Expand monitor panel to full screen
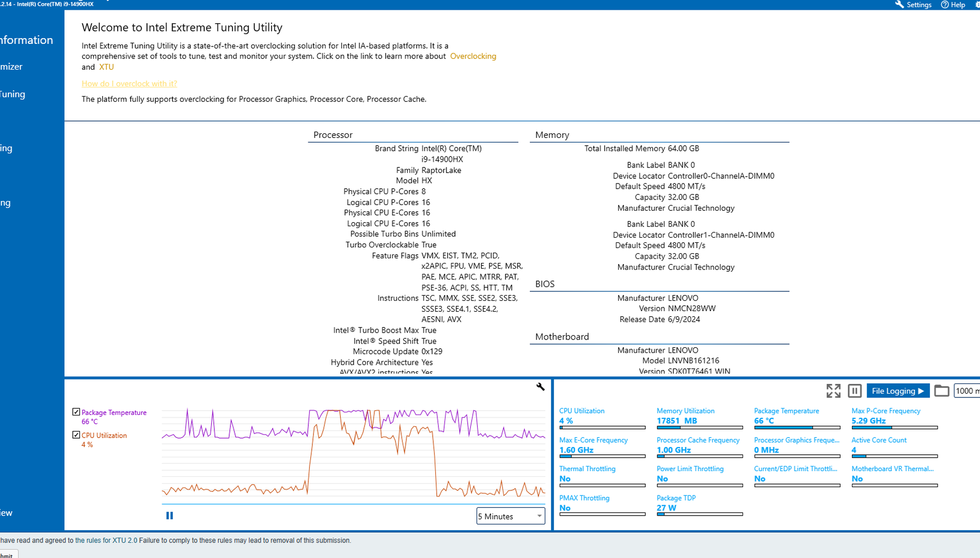 (x=833, y=391)
